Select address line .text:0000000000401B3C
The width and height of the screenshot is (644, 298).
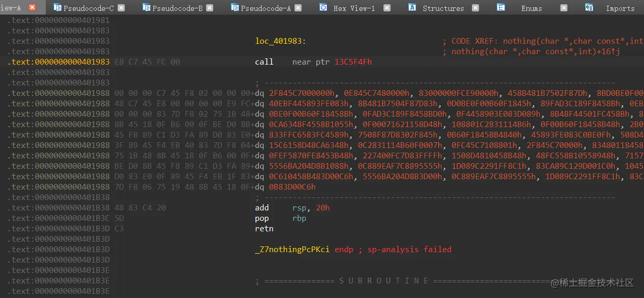point(59,218)
